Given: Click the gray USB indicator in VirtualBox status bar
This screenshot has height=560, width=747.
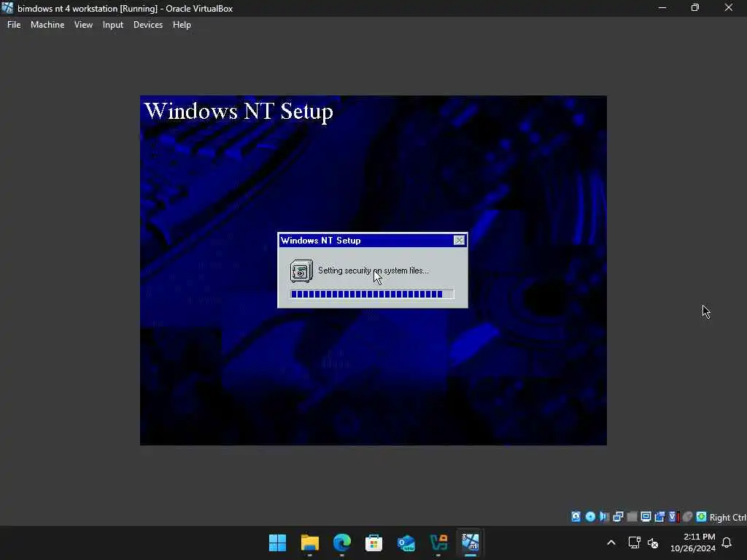Looking at the screenshot, I should pos(632,517).
